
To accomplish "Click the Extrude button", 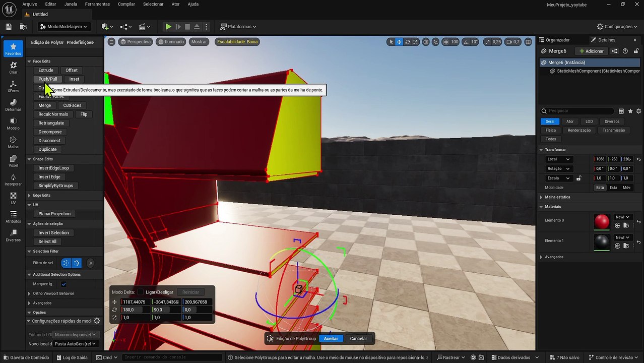I will 46,70.
